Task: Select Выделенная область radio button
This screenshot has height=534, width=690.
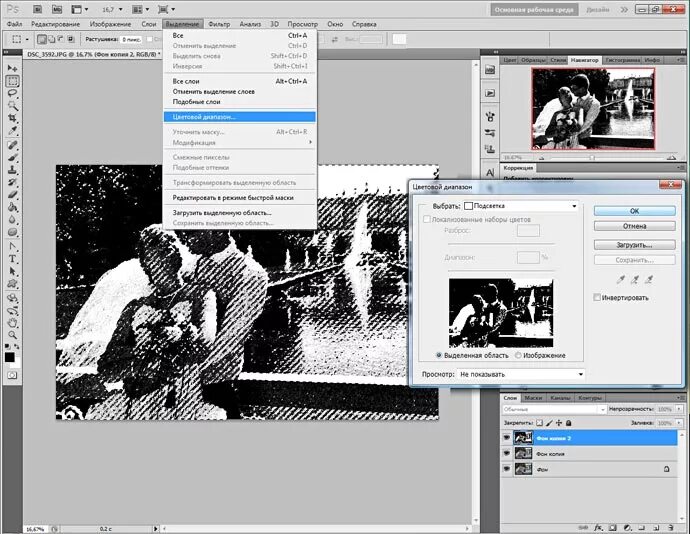Action: 439,355
